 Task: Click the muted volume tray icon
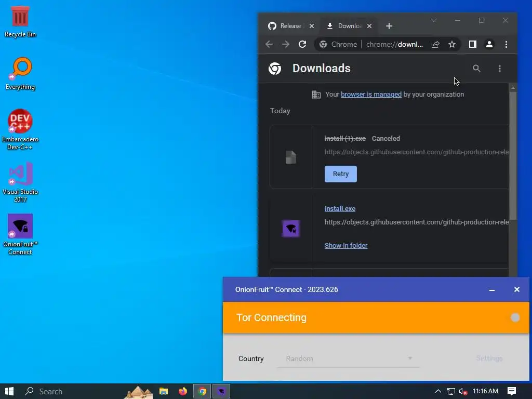(463, 391)
